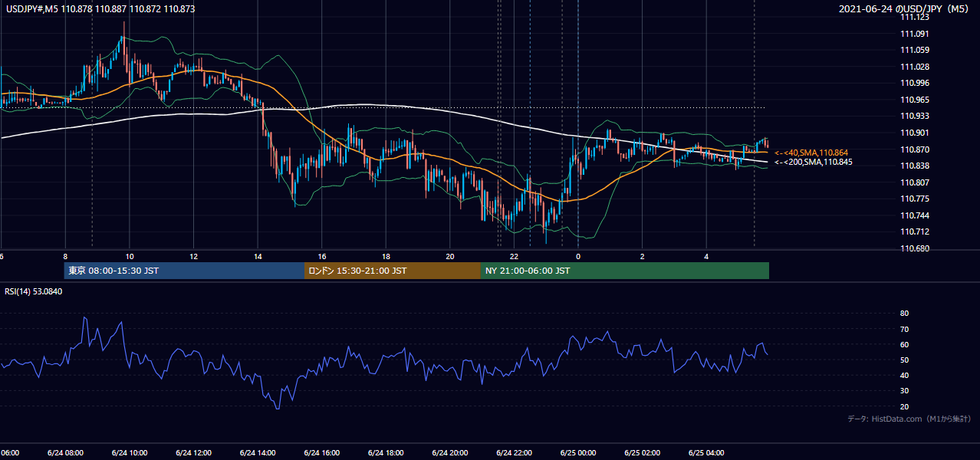Click the London 15:30-21:00 JST session bar
Screen dimensions: 980x460
[x=393, y=271]
